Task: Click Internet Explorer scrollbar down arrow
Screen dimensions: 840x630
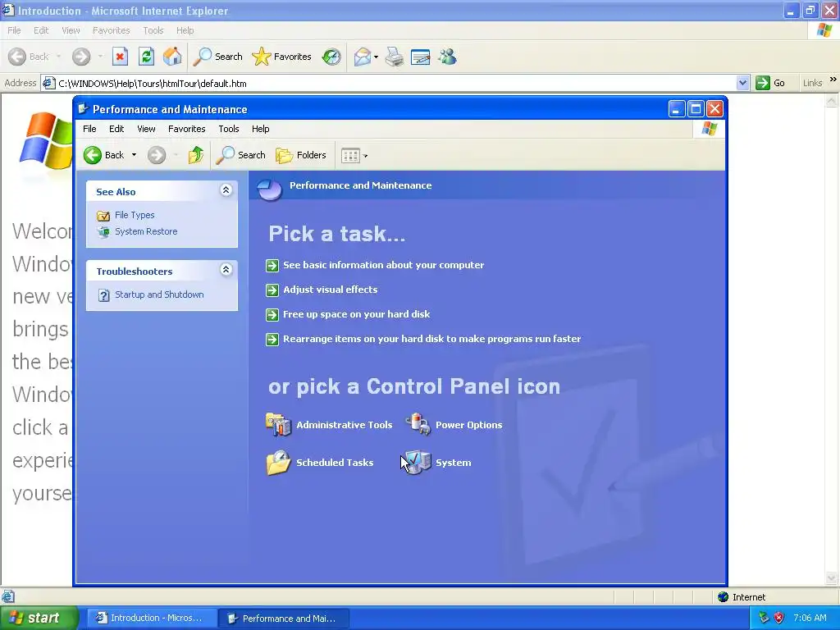Action: coord(832,577)
